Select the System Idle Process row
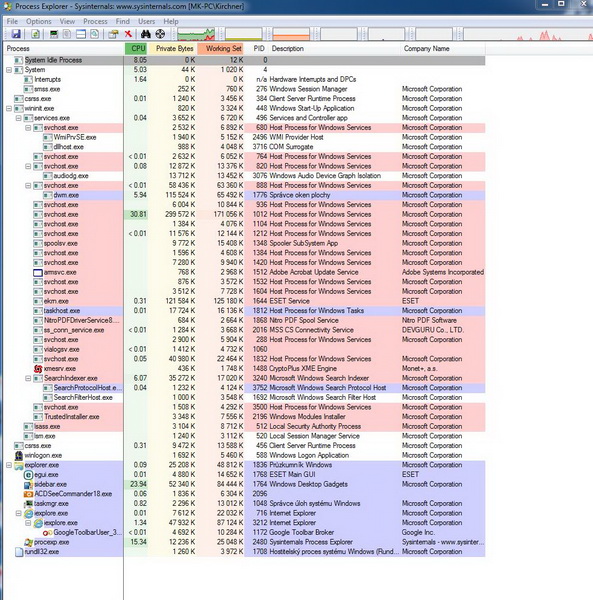Viewport: 593px width, 600px height. [x=244, y=60]
